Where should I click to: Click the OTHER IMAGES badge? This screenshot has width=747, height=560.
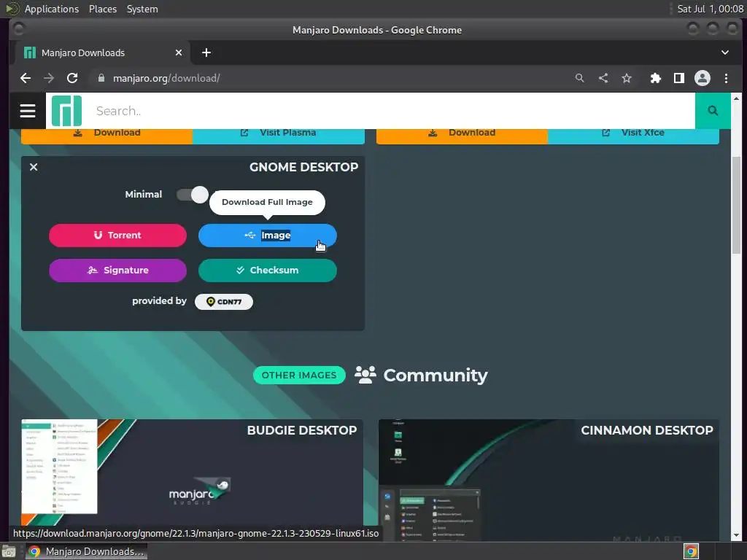coord(299,376)
